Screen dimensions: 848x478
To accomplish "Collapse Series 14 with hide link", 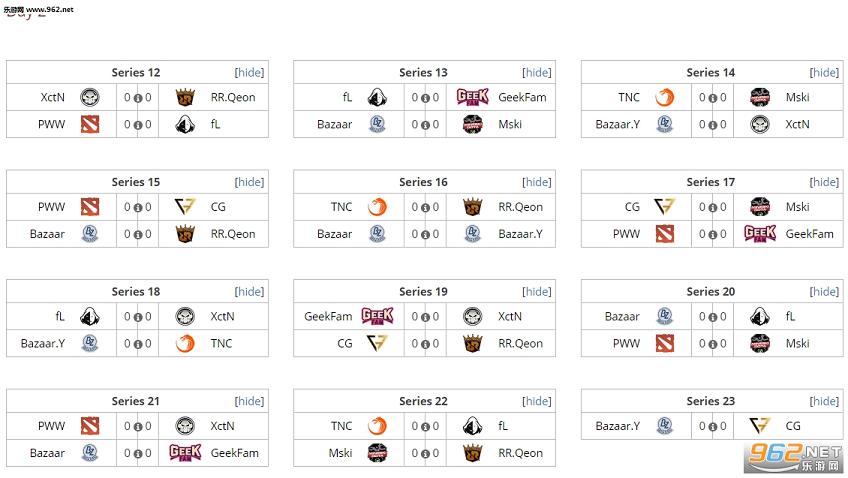I will click(824, 72).
